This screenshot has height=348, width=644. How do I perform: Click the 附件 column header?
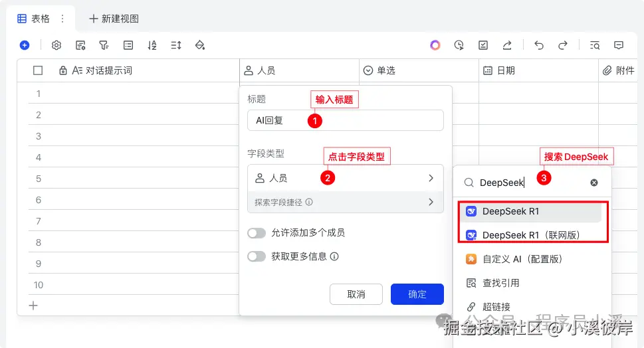(x=618, y=70)
